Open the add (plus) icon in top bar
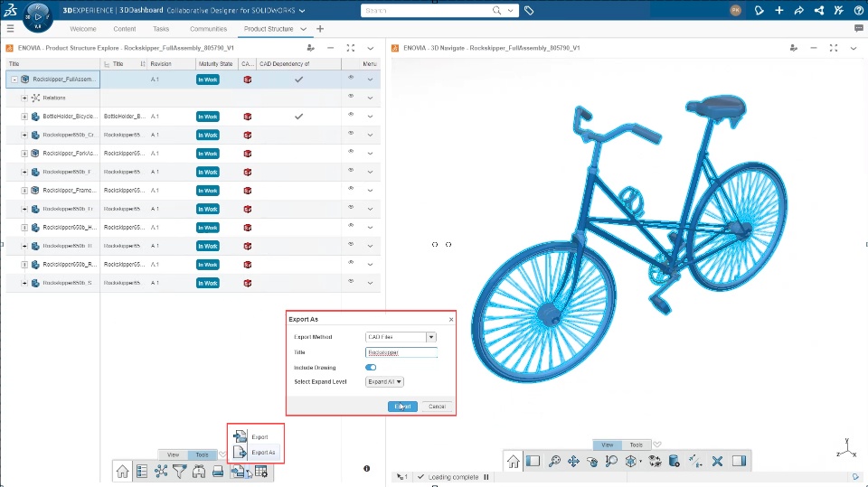 click(778, 11)
